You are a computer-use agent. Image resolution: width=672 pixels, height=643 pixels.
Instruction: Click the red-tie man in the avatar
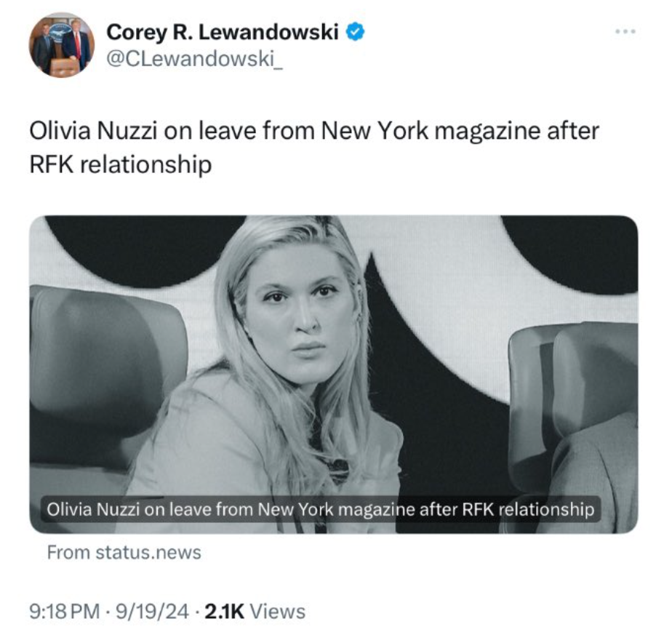pos(76,45)
